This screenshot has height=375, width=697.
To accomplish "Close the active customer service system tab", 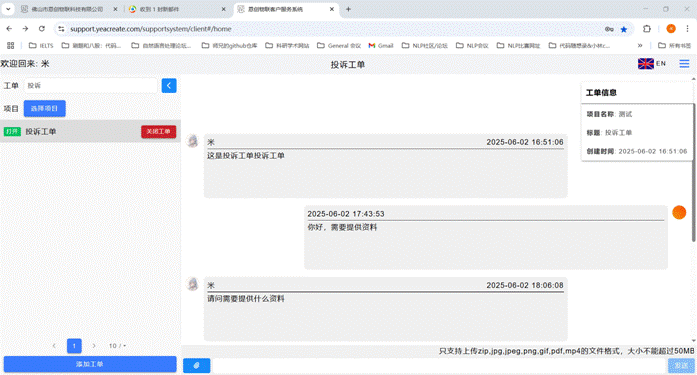I will tap(332, 9).
